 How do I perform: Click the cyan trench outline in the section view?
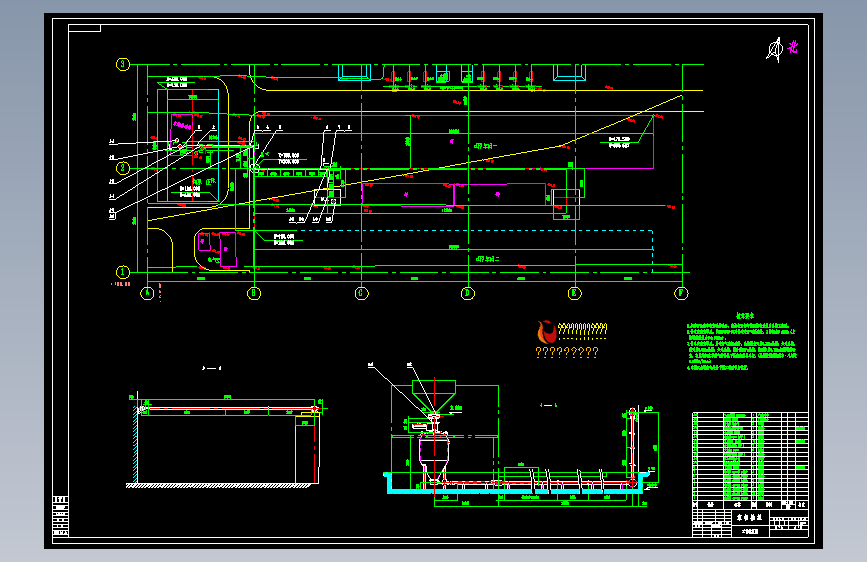(518, 483)
